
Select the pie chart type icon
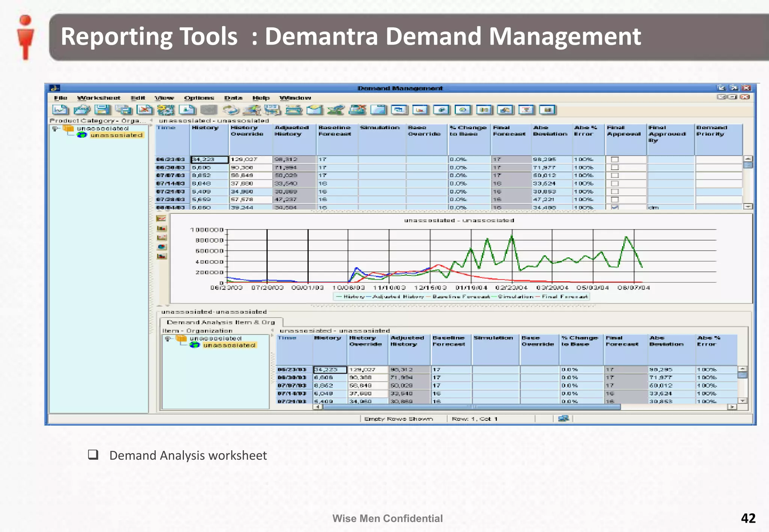click(161, 247)
